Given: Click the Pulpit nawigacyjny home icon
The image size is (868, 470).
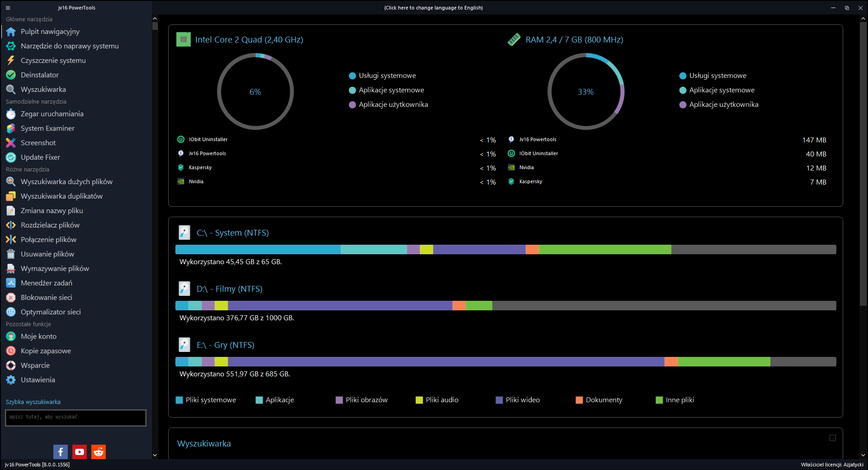Looking at the screenshot, I should click(11, 32).
